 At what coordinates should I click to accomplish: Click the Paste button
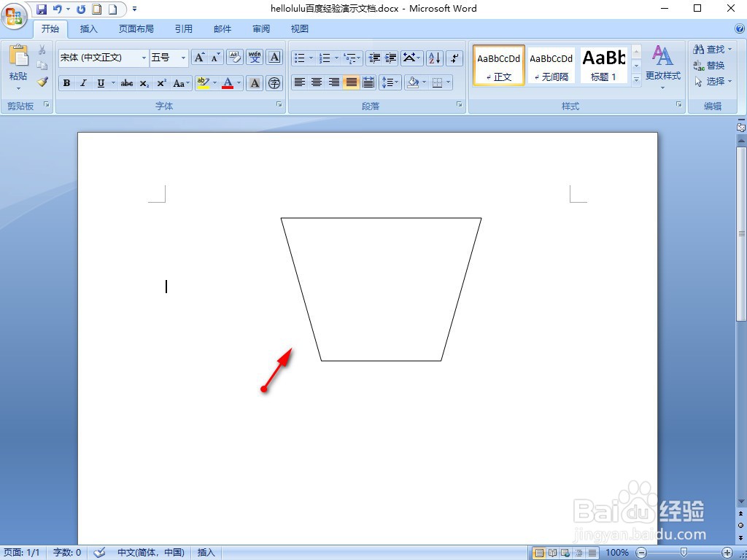pyautogui.click(x=18, y=68)
